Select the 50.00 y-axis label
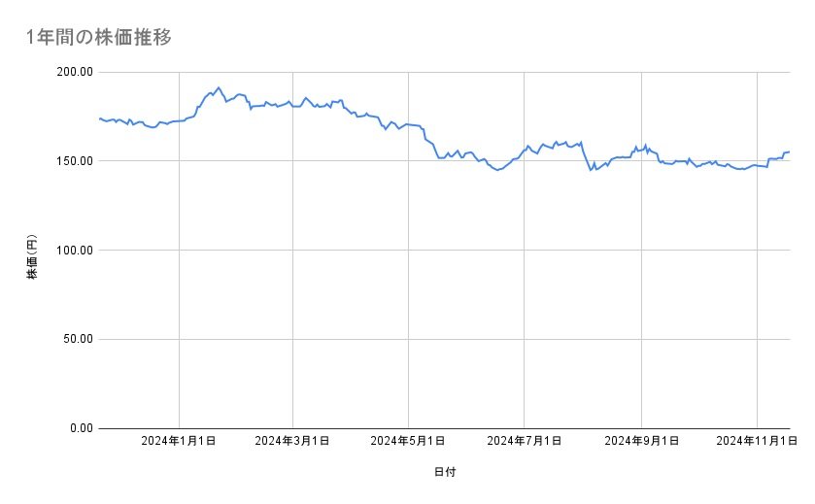815x504 pixels. tap(78, 339)
